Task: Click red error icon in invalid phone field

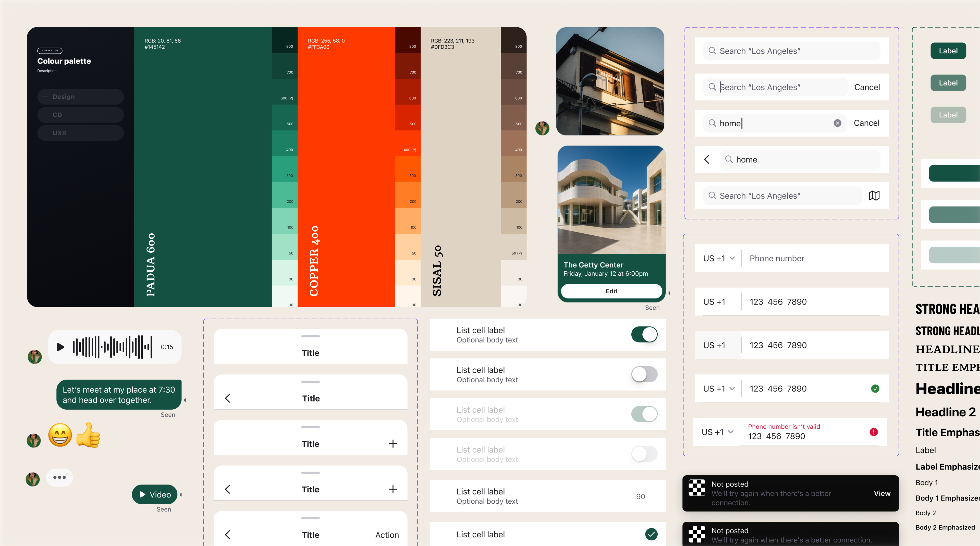Action: pos(874,432)
